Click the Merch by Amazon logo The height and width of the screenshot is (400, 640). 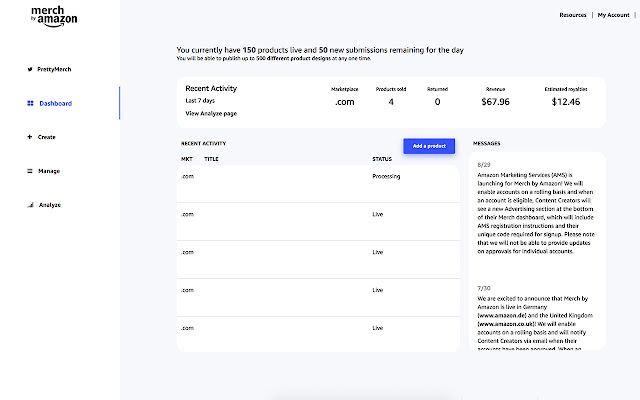click(54, 17)
